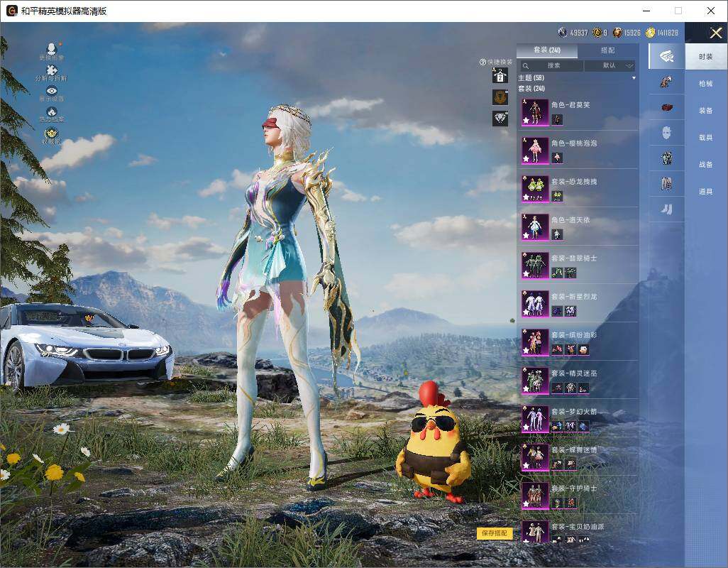Click the 保存搭配 save button
This screenshot has width=728, height=568.
(495, 533)
